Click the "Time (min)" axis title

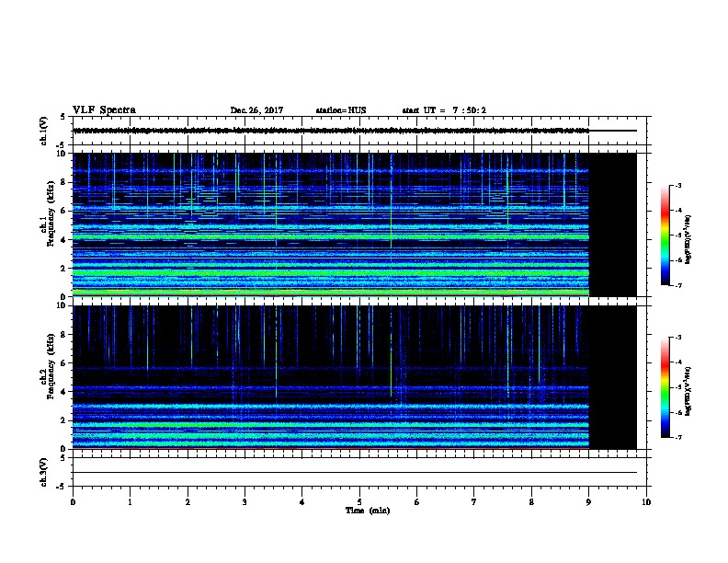[368, 511]
